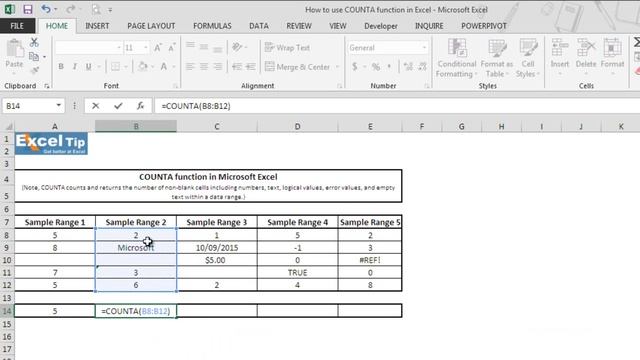Decrease decimal places
The height and width of the screenshot is (360, 640).
(x=422, y=67)
